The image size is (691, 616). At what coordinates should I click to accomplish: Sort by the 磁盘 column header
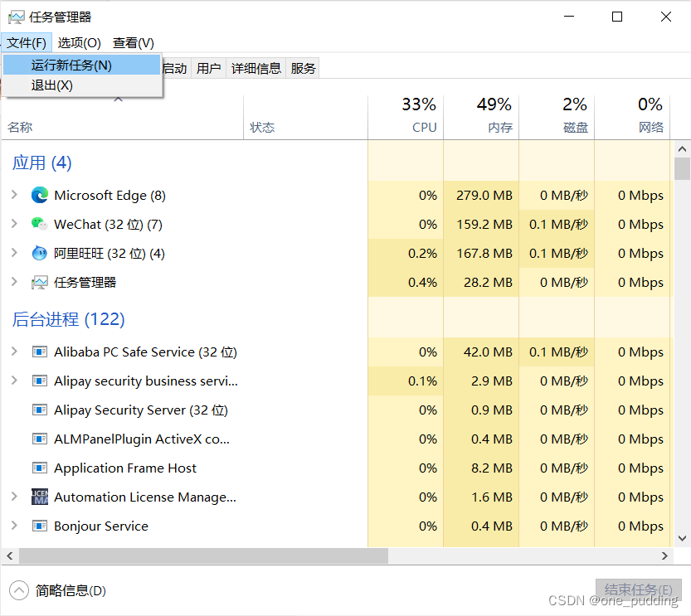click(x=557, y=116)
